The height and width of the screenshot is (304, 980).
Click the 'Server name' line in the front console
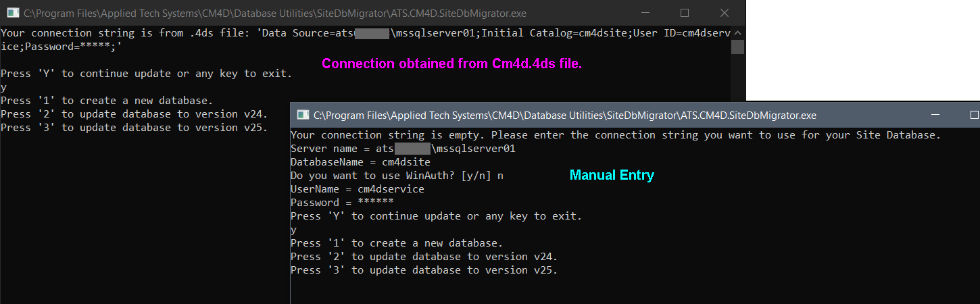tap(403, 149)
